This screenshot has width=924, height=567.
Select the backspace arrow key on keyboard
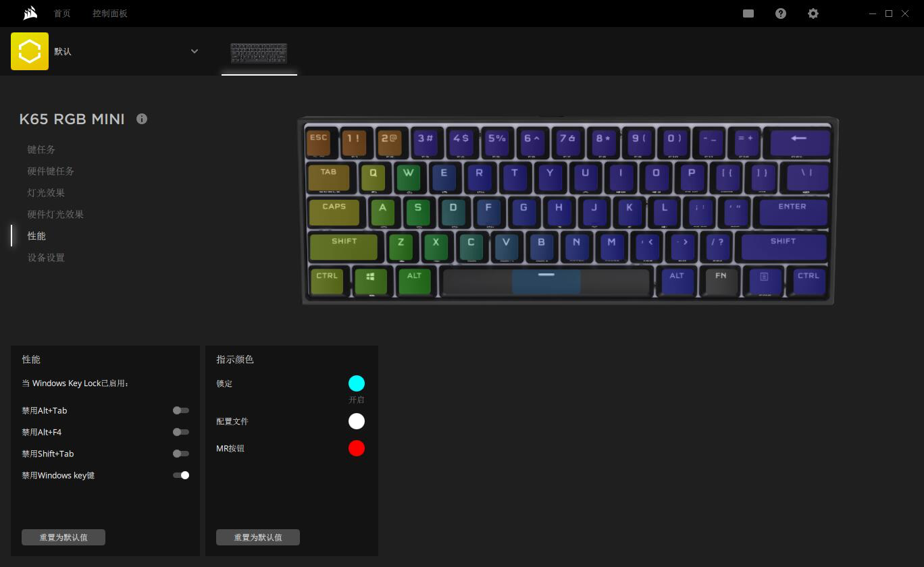point(800,141)
